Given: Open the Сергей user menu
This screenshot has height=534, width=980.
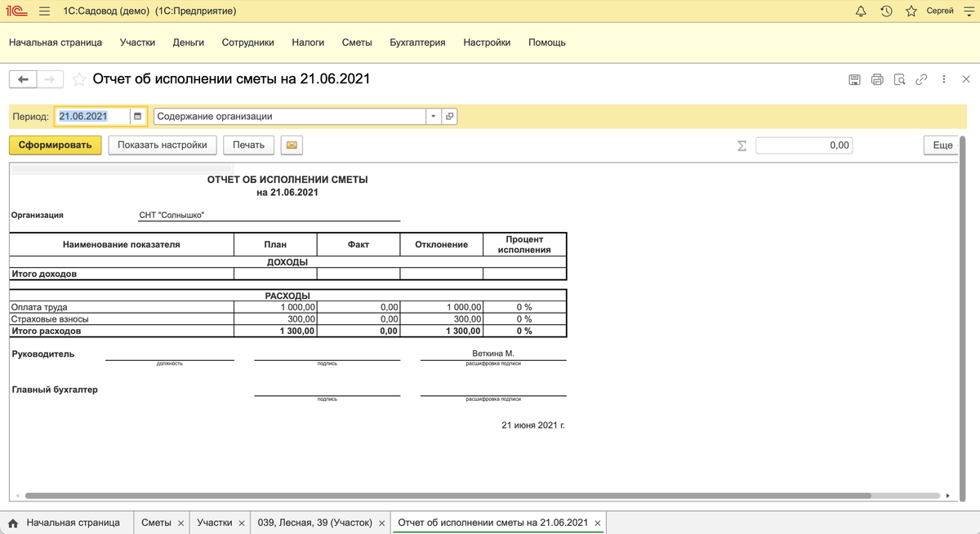Looking at the screenshot, I should pyautogui.click(x=939, y=11).
